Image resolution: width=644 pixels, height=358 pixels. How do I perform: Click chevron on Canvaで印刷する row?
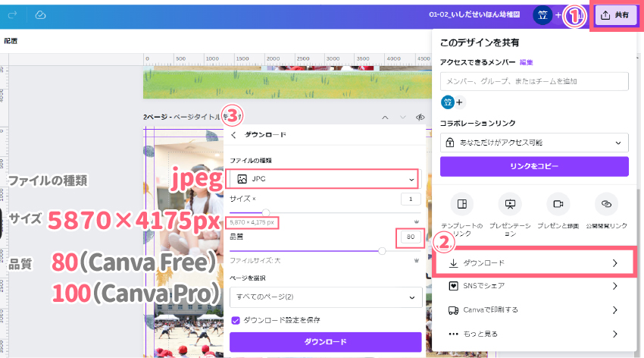(615, 310)
